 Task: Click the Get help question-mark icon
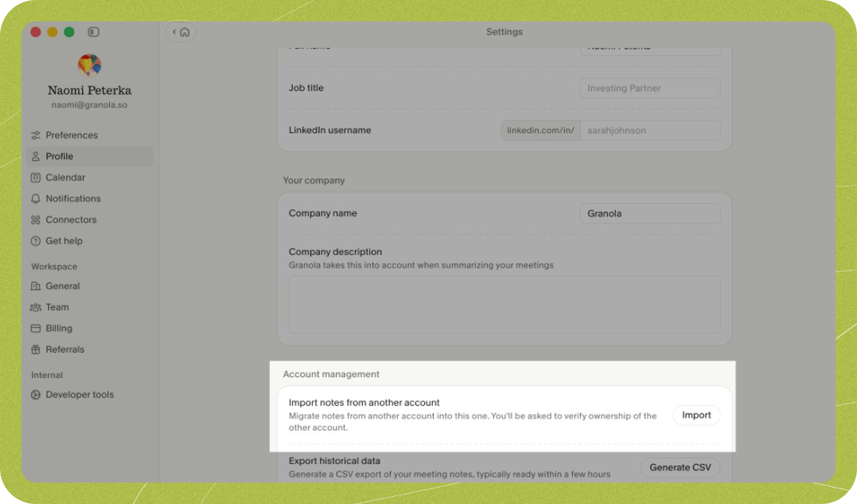[36, 241]
